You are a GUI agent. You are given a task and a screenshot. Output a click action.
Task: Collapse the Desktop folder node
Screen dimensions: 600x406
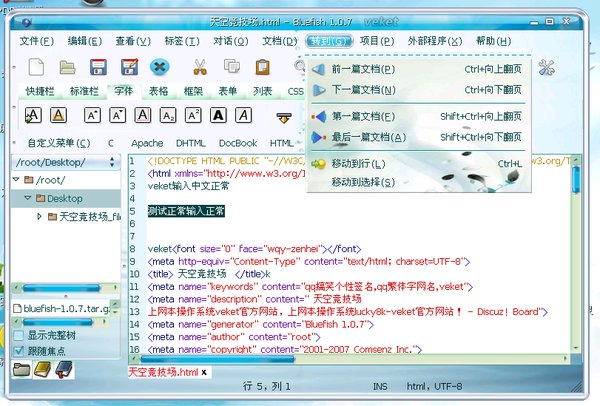point(28,198)
